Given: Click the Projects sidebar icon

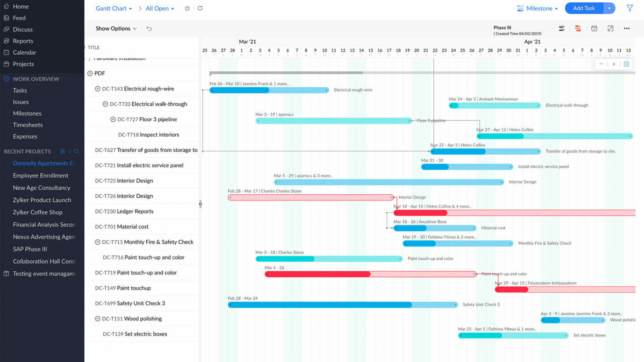Looking at the screenshot, I should pyautogui.click(x=6, y=64).
